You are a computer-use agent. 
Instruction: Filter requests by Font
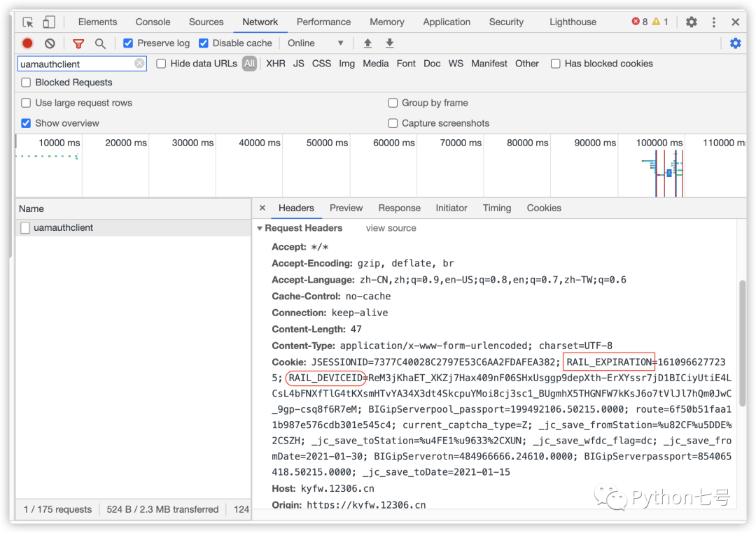tap(406, 64)
